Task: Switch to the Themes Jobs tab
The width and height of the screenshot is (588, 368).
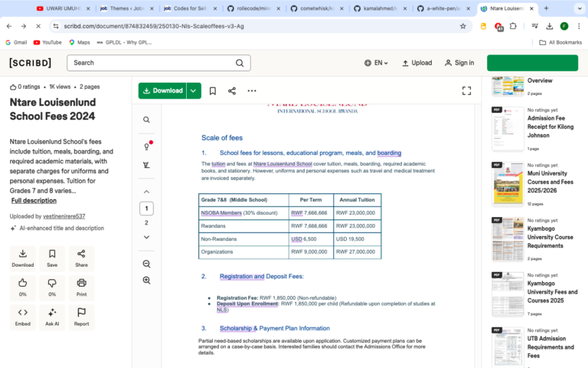Action: pos(126,8)
